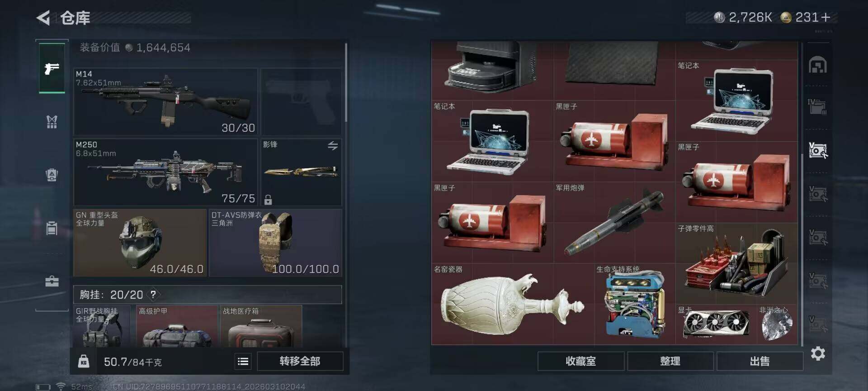Show the 胸挂 question mark help
Viewport: 868px width, 391px height.
[x=153, y=295]
